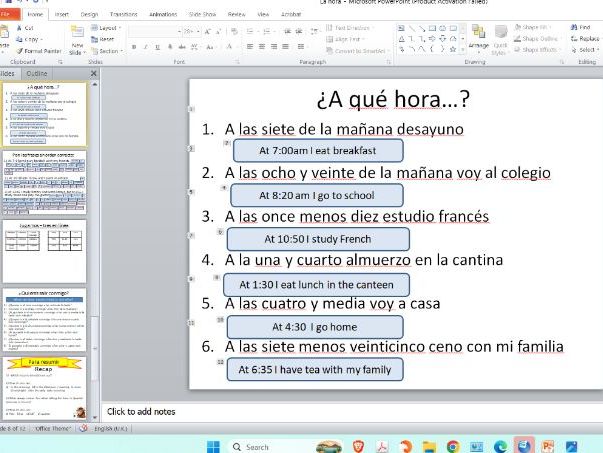Click the Reset slide button
This screenshot has height=453, width=603.
[102, 39]
